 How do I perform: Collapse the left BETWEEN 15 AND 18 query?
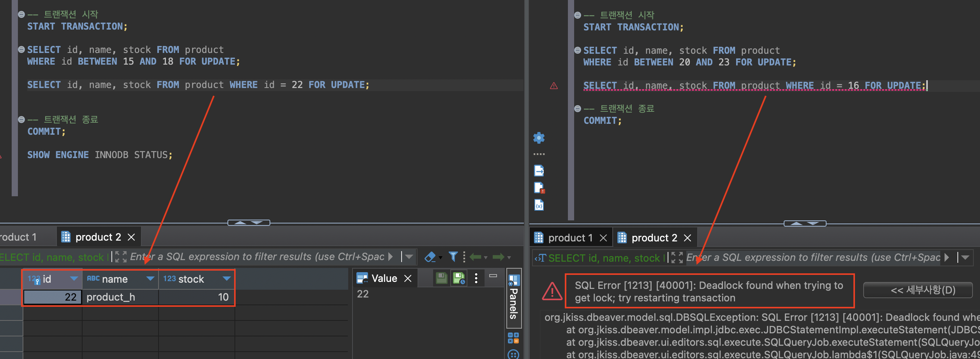point(21,49)
